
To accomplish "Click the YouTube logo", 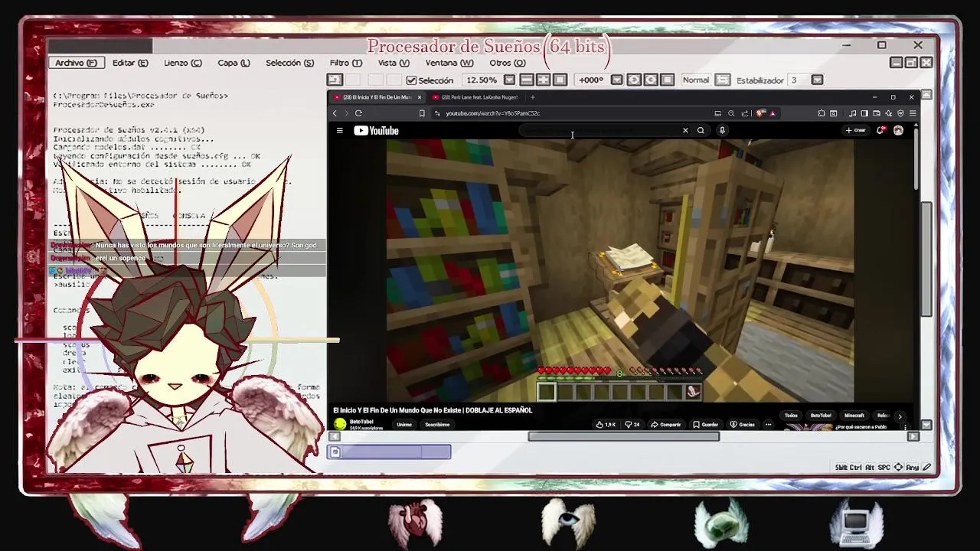I will coord(377,131).
